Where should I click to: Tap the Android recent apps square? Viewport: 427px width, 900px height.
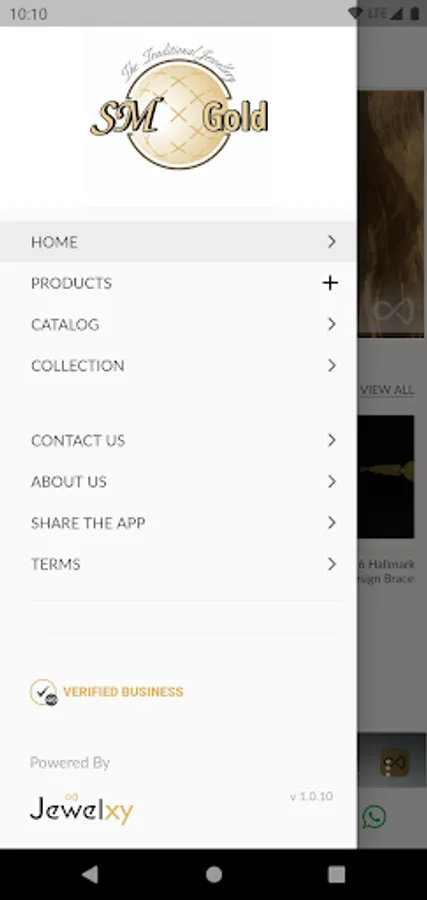[x=336, y=874]
